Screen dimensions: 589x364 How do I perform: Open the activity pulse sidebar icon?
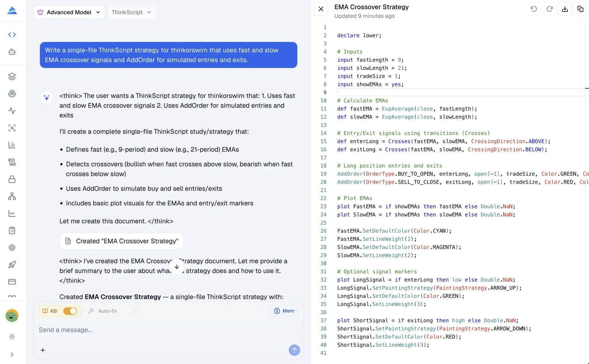click(x=12, y=111)
